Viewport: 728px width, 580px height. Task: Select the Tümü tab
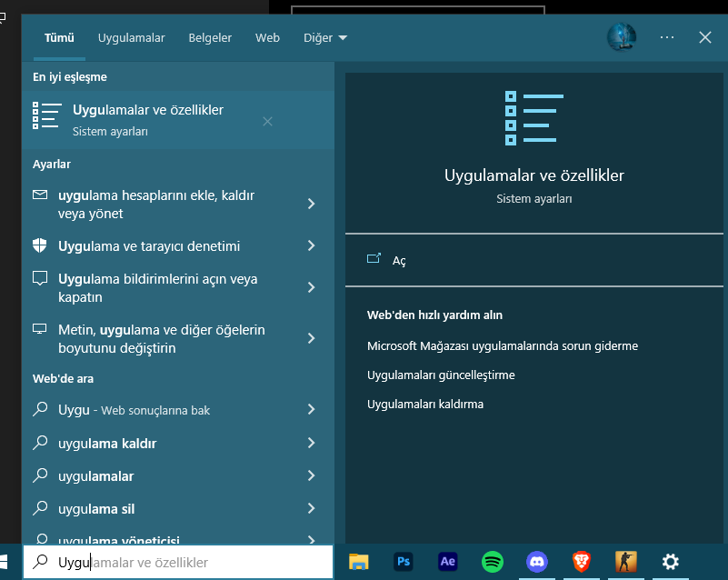59,37
